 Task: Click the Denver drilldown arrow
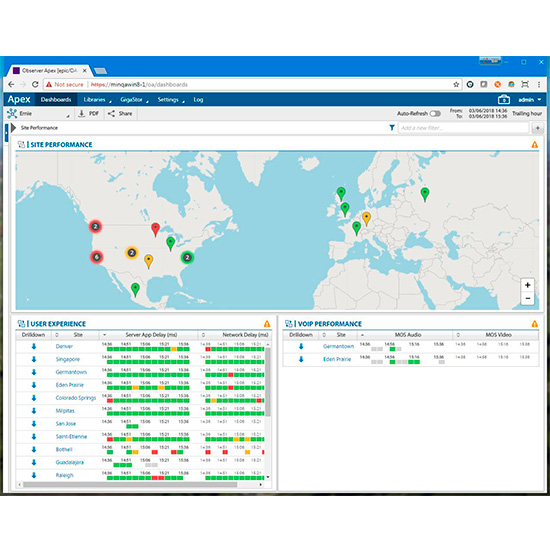click(34, 347)
